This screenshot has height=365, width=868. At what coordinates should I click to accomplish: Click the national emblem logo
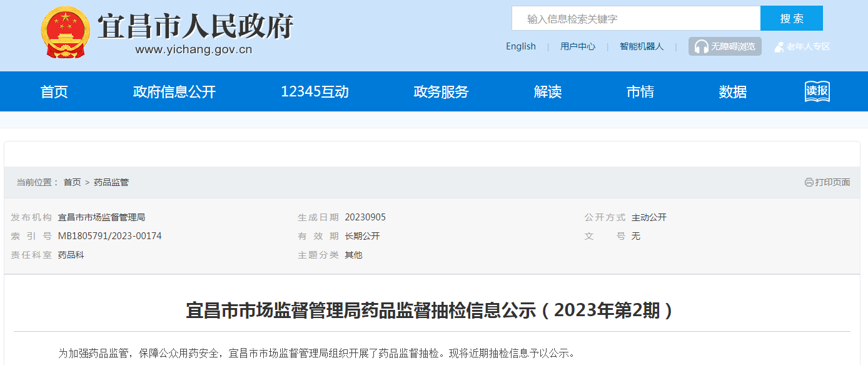pos(66,33)
